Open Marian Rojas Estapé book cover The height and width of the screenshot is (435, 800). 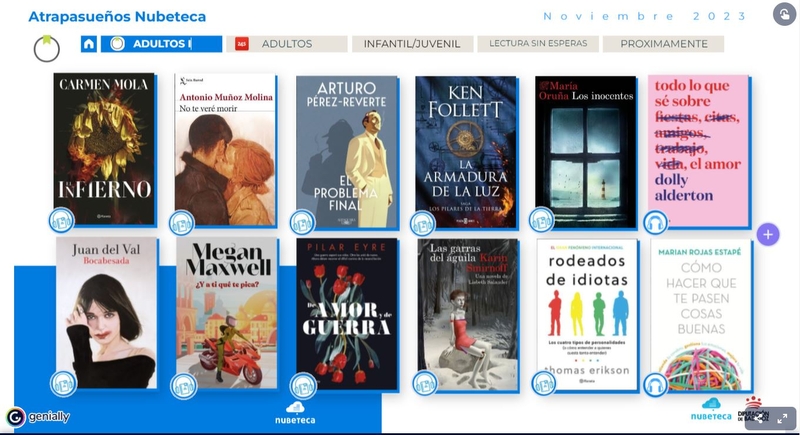[x=701, y=315]
